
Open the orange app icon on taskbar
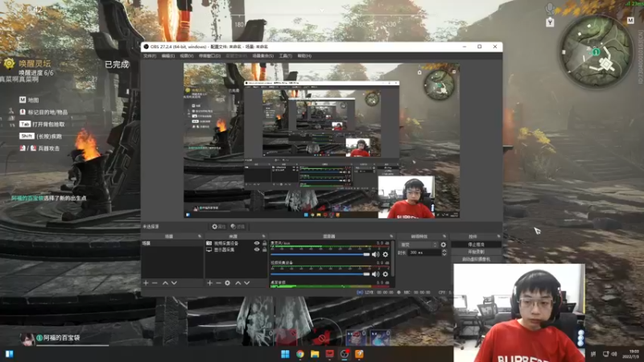pos(359,354)
